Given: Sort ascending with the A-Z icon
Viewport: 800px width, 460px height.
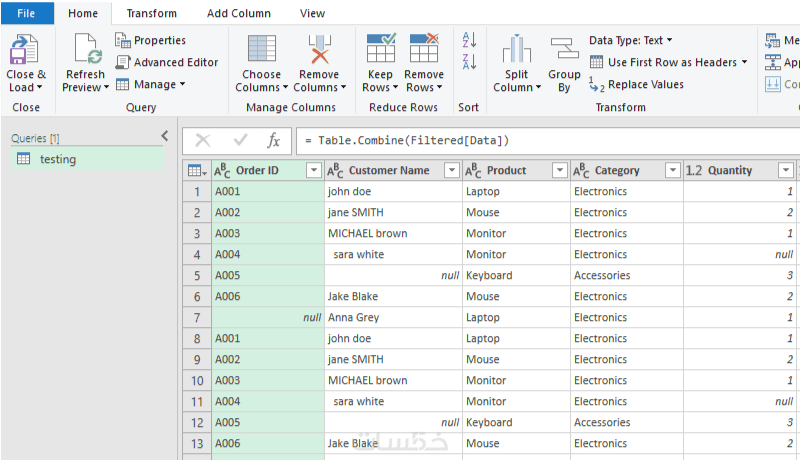Looking at the screenshot, I should click(468, 40).
